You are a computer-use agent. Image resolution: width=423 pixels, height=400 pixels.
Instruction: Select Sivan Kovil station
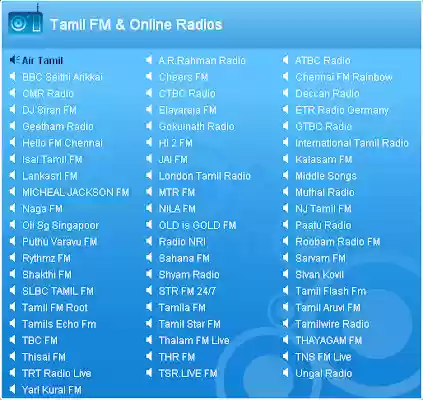coord(319,275)
